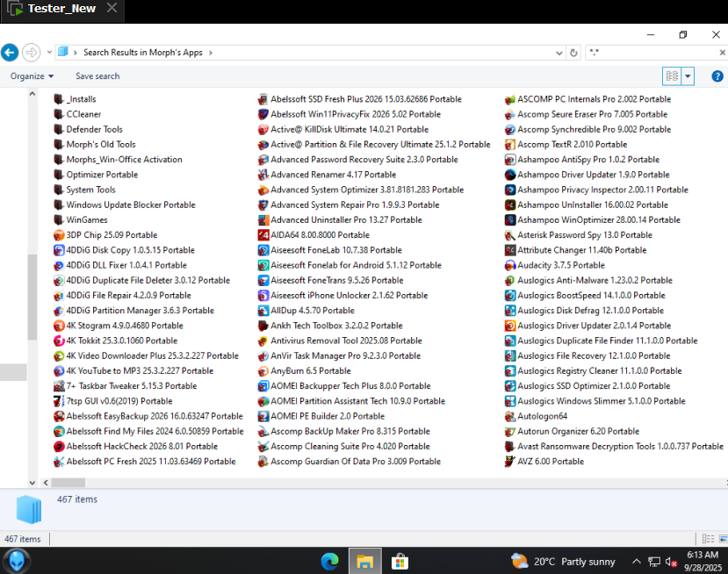Click the chevron before Search Results breadcrumb

pyautogui.click(x=76, y=53)
